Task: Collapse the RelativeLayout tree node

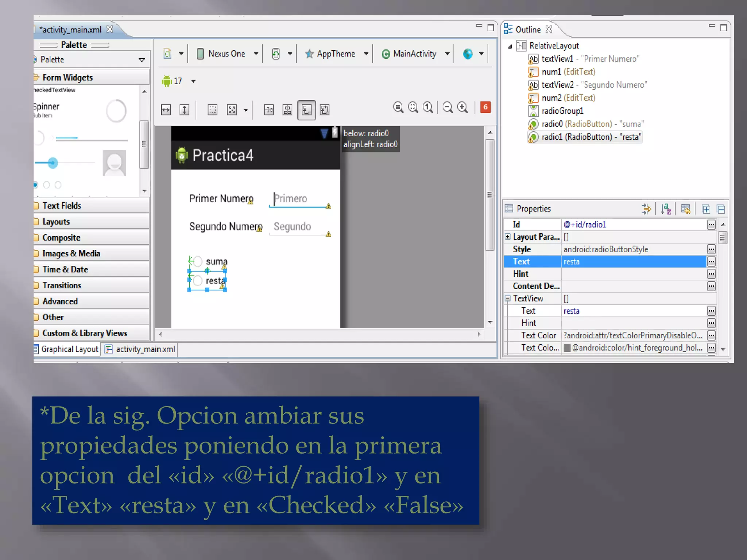Action: click(510, 46)
